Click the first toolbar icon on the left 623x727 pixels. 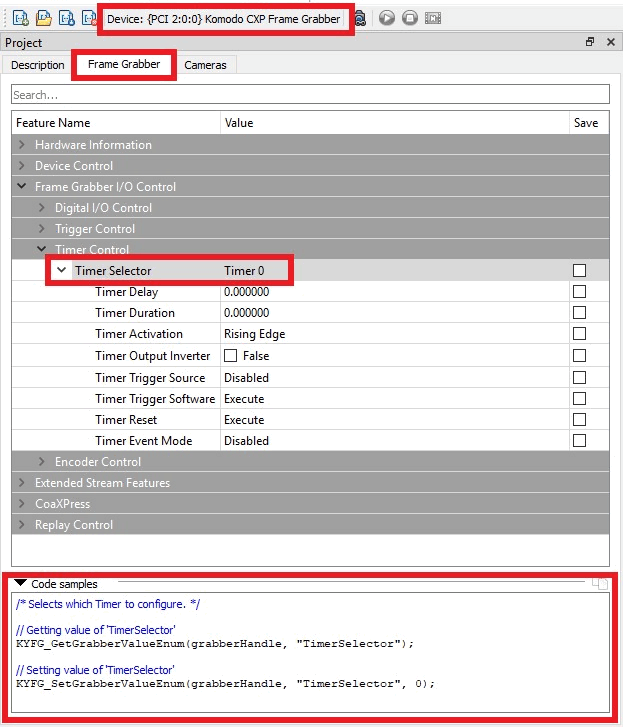click(x=20, y=18)
